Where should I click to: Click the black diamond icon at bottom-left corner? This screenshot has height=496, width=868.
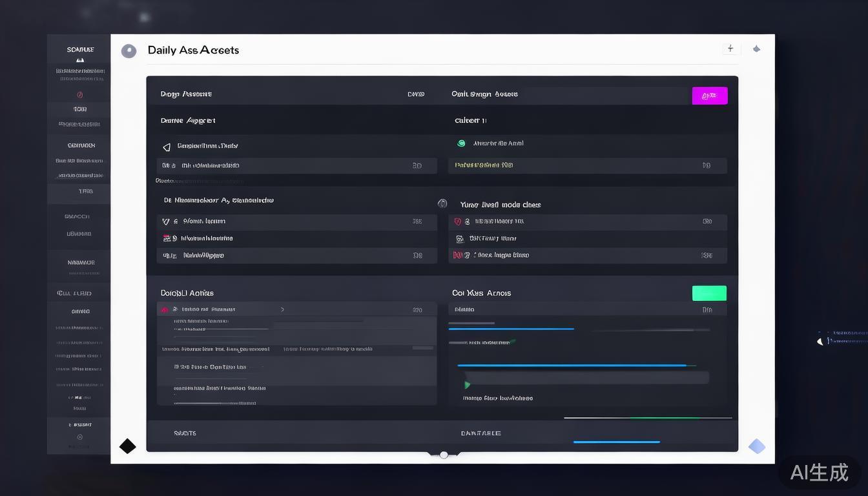(128, 446)
